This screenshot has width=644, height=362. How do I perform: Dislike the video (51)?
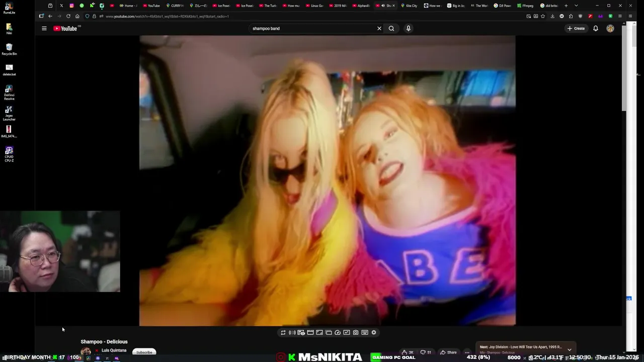coord(426,352)
